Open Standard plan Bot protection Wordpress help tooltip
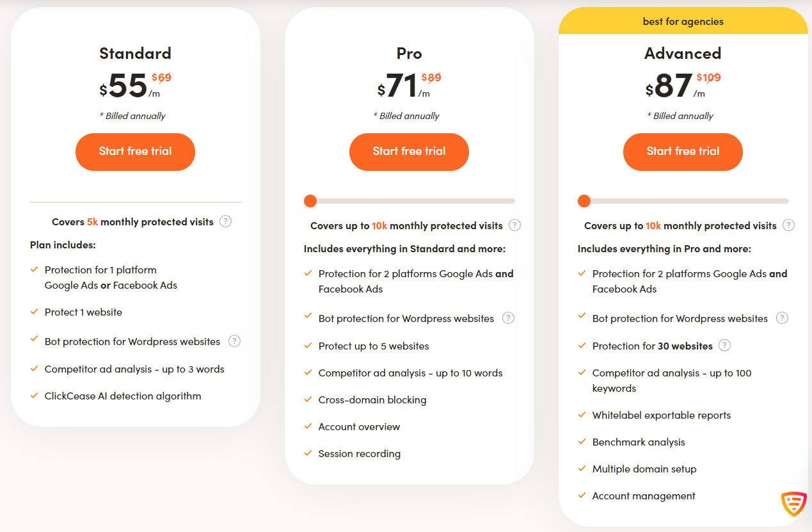Image resolution: width=812 pixels, height=532 pixels. point(234,341)
